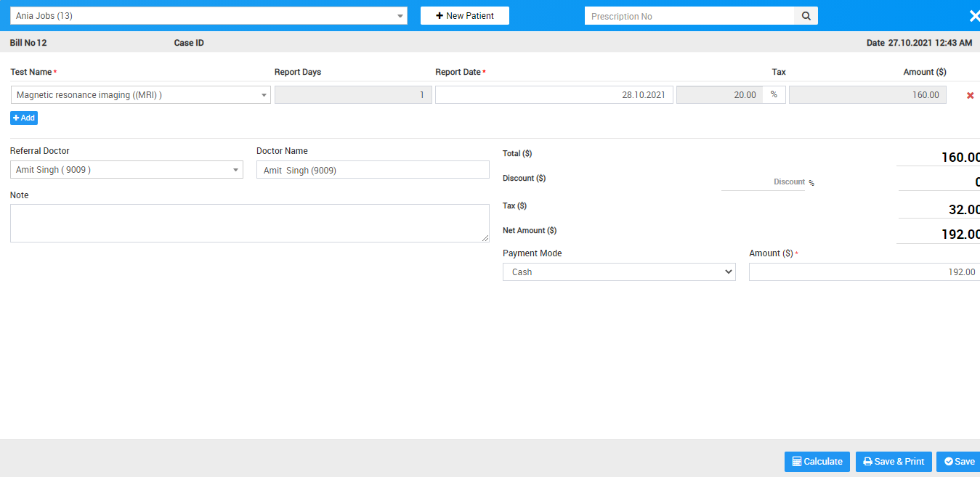The width and height of the screenshot is (980, 477).
Task: Click the Discount amount value field
Action: 939,182
